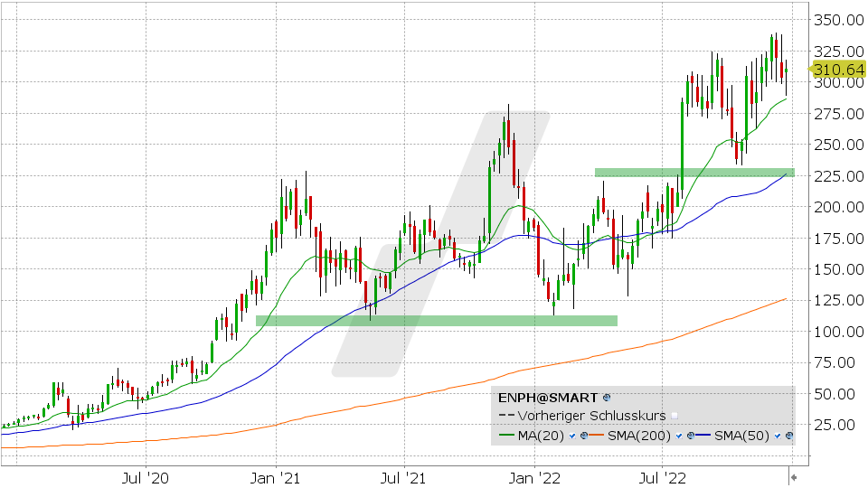Disable the SMA(50) checkbox
868x488 pixels.
778,436
